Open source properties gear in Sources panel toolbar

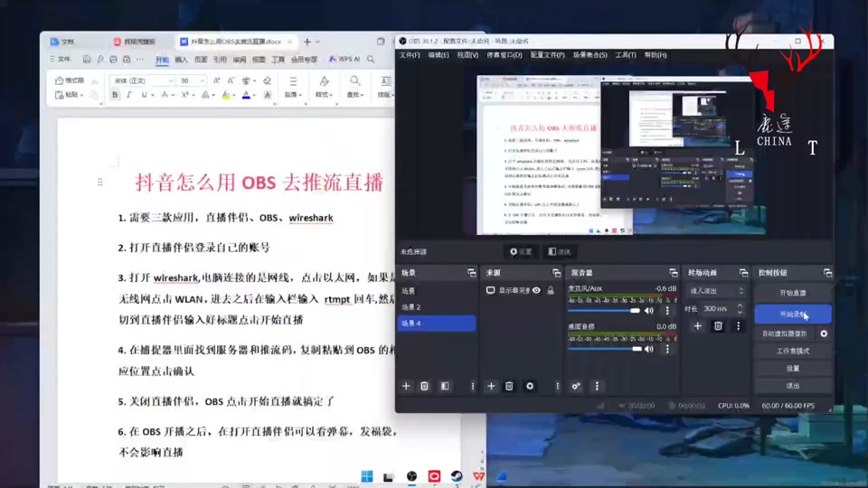click(530, 386)
